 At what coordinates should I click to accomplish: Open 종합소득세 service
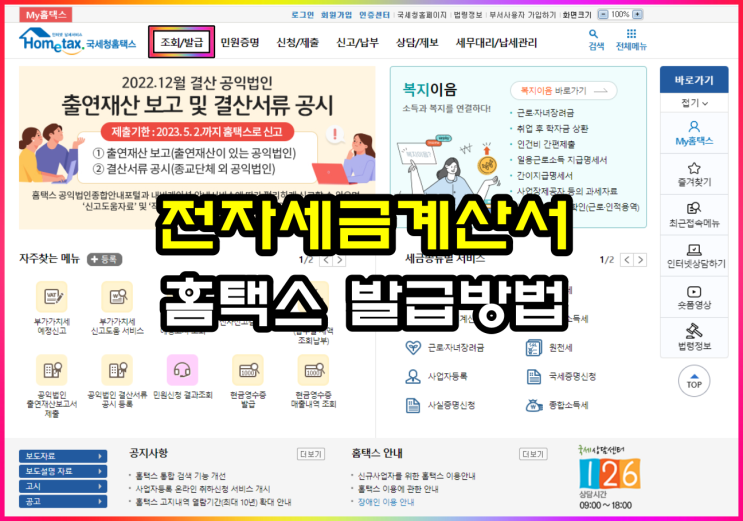tap(557, 405)
